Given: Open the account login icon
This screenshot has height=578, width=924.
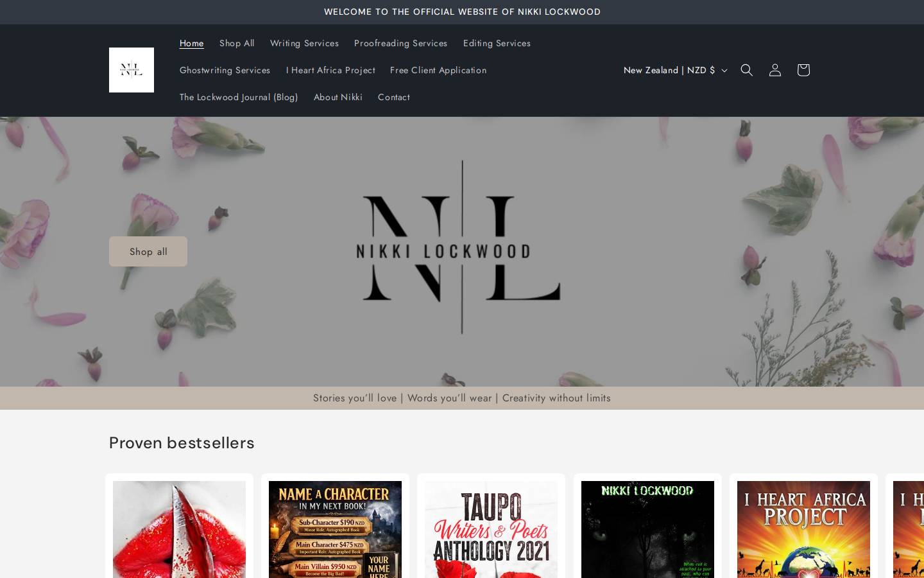Looking at the screenshot, I should 774,70.
